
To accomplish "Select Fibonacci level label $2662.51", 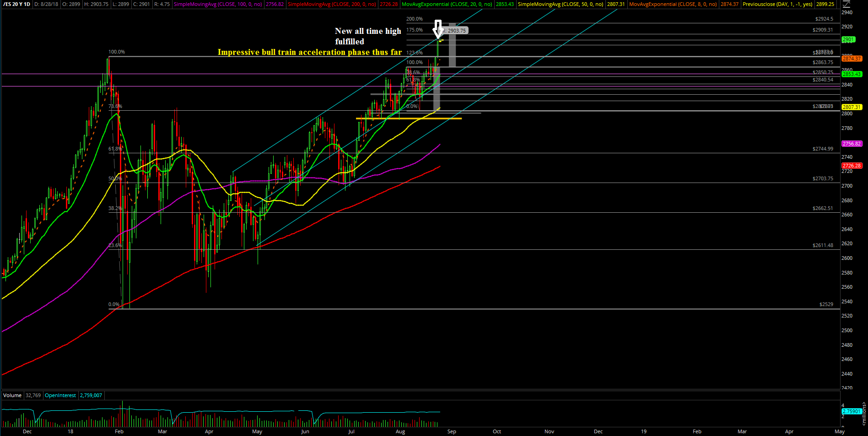I will point(823,208).
